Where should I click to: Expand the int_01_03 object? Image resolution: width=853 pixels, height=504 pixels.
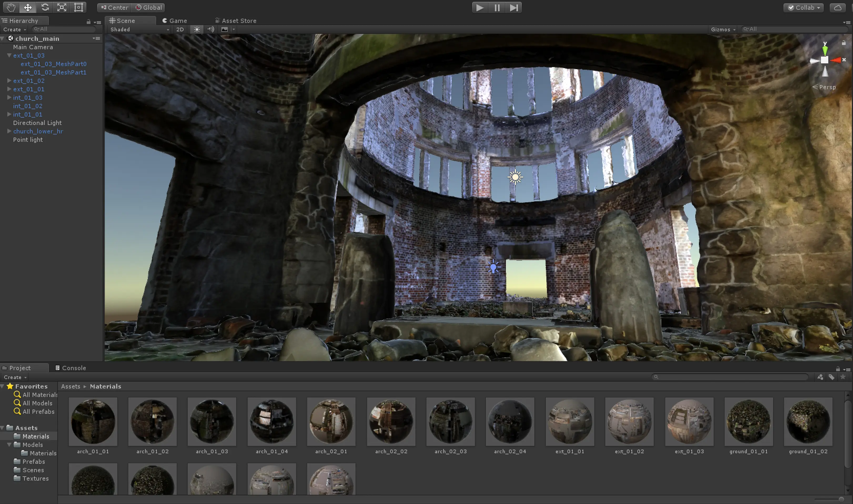[9, 98]
